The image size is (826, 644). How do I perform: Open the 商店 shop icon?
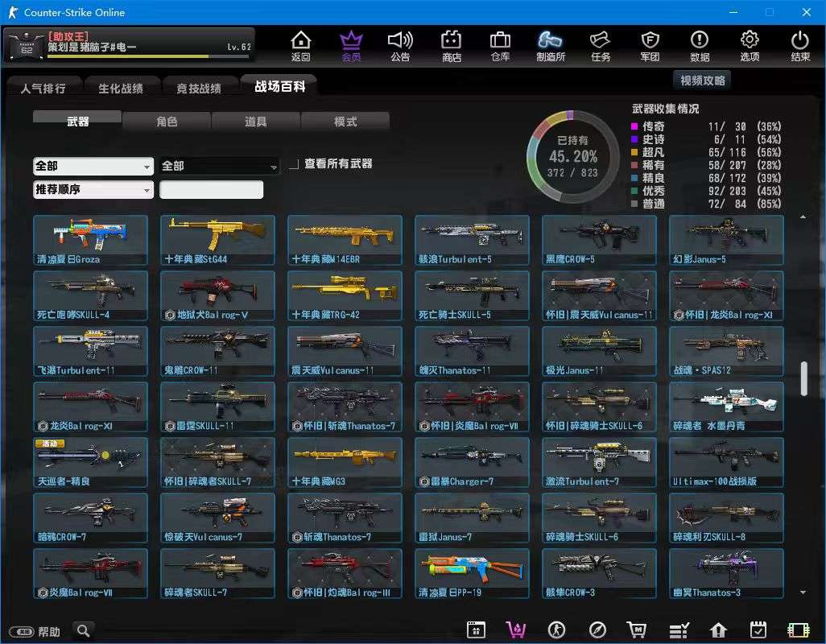pos(451,46)
